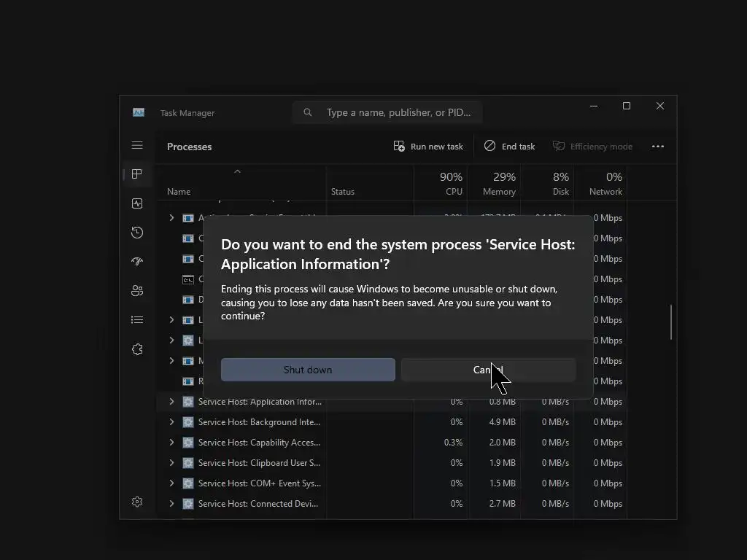747x560 pixels.
Task: Click Efficiency mode button
Action: [x=592, y=146]
